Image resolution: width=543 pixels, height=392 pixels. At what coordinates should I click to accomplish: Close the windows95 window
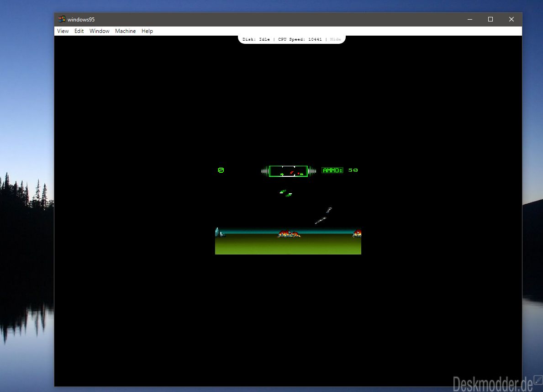[511, 19]
